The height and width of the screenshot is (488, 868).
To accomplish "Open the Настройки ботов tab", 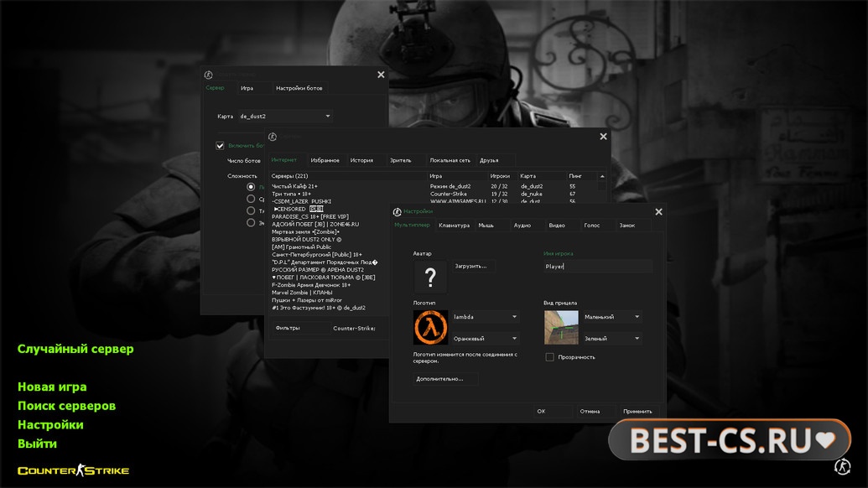I will [299, 88].
